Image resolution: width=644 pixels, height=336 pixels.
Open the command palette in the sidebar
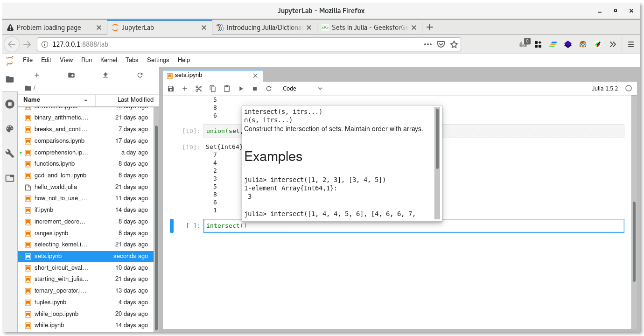(10, 128)
